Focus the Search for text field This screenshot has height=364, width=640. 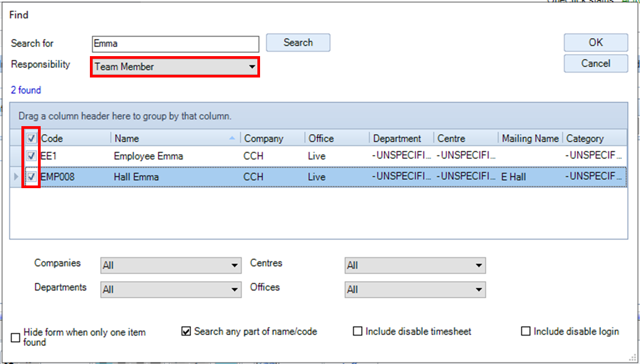pyautogui.click(x=176, y=44)
